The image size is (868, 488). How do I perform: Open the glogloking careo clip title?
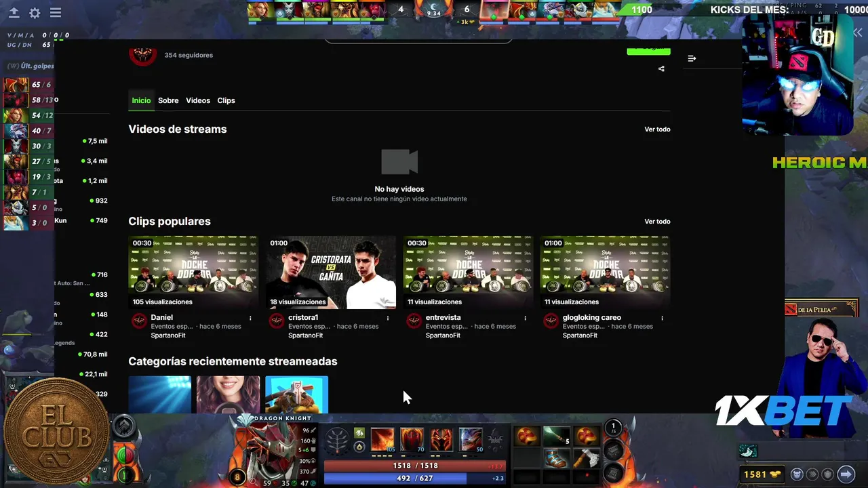coord(591,317)
